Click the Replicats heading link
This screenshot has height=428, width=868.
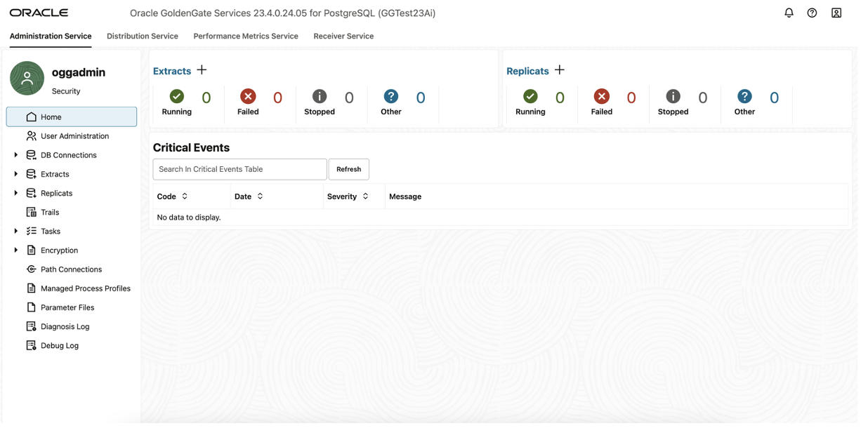(527, 71)
